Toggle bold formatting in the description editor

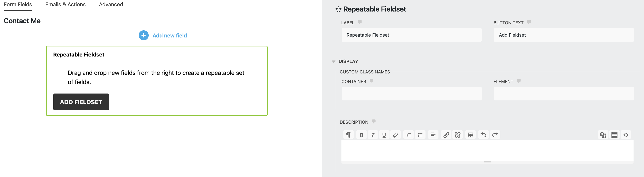(361, 135)
